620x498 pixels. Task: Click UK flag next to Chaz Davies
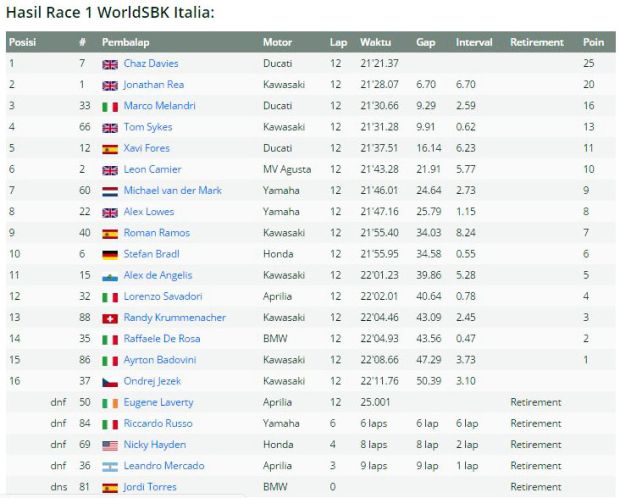coord(110,64)
